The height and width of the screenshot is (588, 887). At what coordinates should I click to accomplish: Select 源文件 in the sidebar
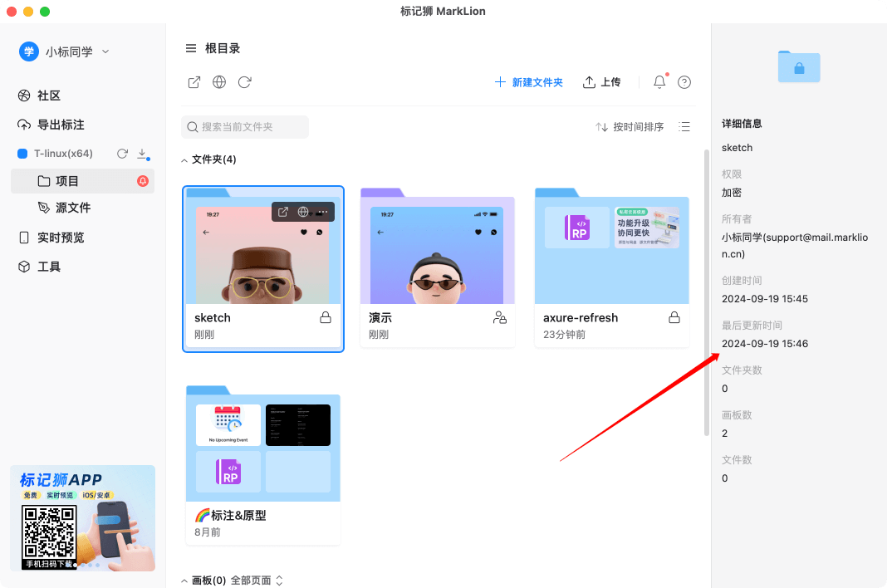(x=73, y=208)
